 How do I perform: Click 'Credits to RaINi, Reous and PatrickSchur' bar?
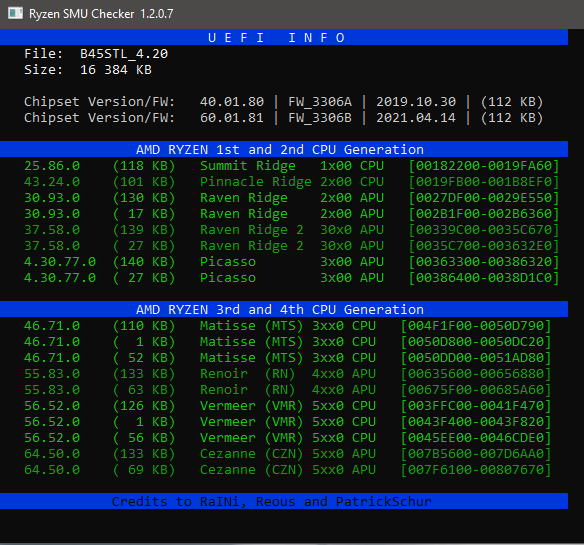pos(284,501)
